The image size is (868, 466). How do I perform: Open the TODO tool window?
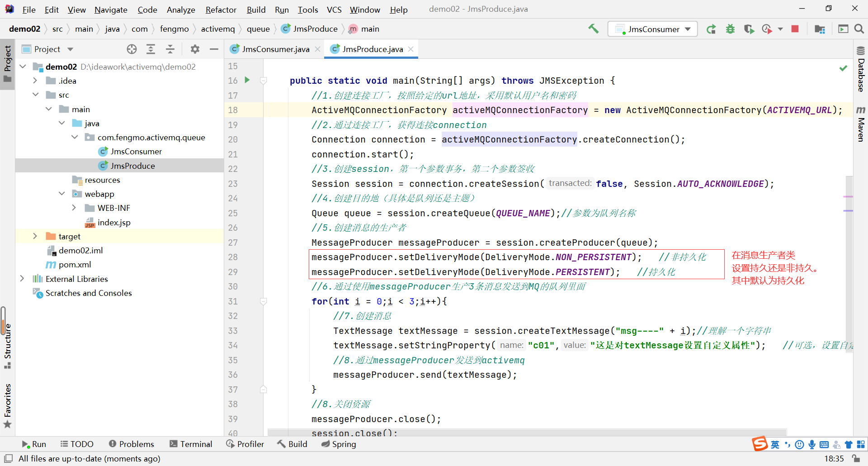click(77, 444)
